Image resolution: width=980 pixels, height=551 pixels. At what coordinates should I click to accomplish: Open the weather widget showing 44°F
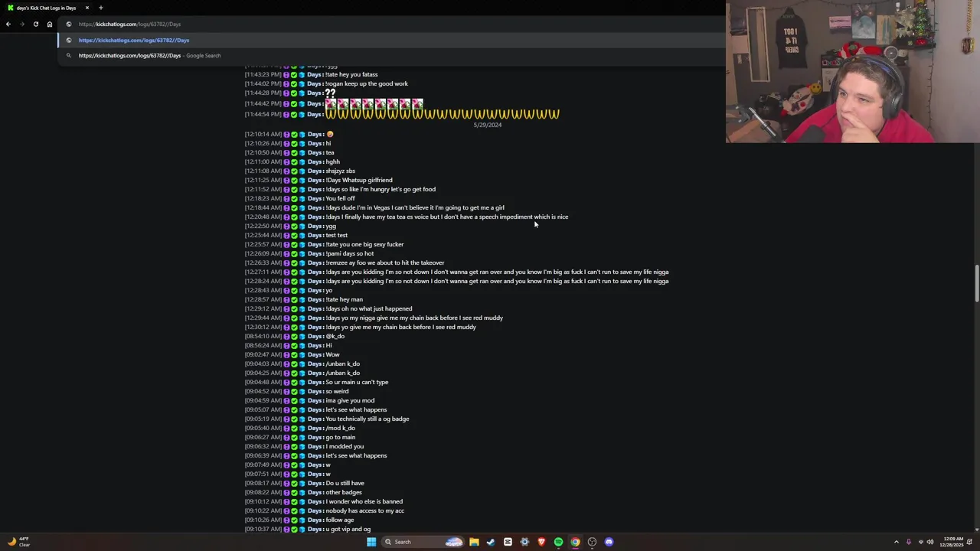coord(18,542)
